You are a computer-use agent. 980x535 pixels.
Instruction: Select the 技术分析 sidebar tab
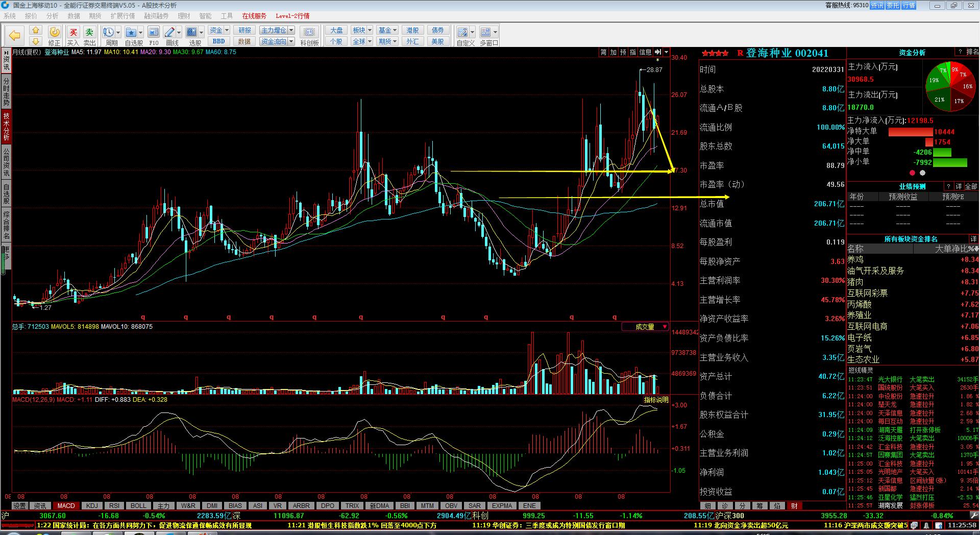point(6,126)
